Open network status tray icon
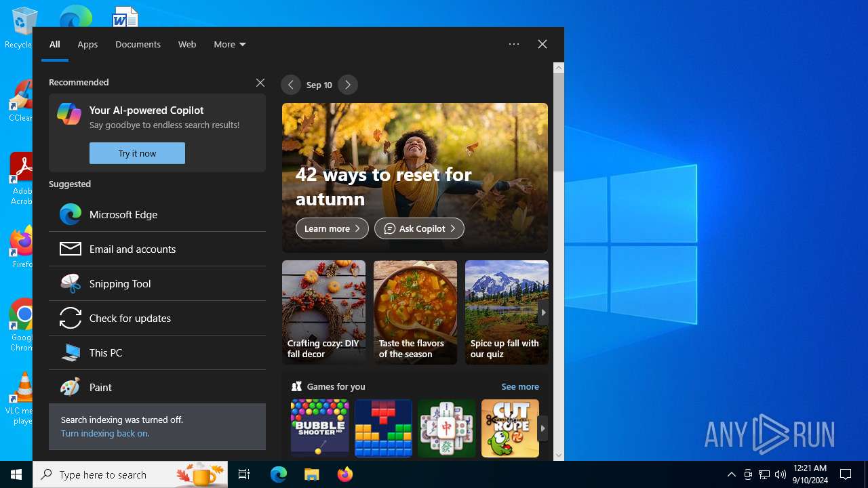Screen dimensions: 868x488 tap(764, 474)
